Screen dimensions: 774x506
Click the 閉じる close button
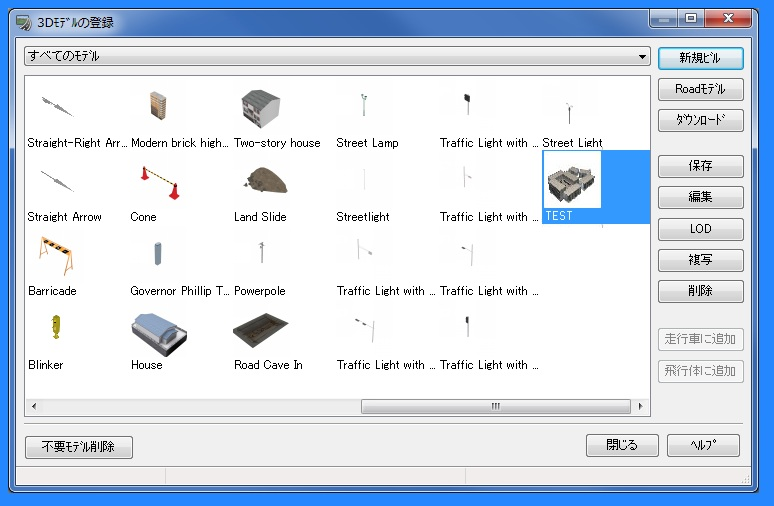(x=622, y=445)
